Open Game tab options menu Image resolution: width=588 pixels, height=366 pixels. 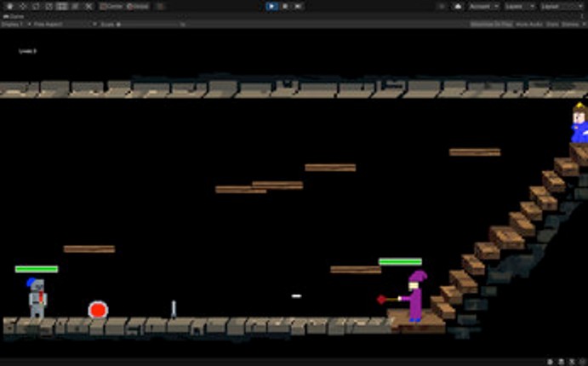pos(583,16)
